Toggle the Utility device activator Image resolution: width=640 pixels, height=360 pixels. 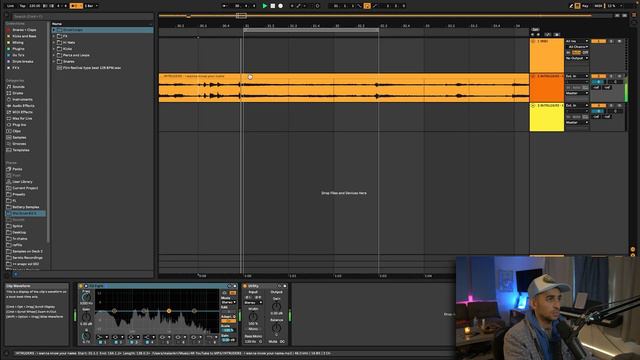[245, 286]
